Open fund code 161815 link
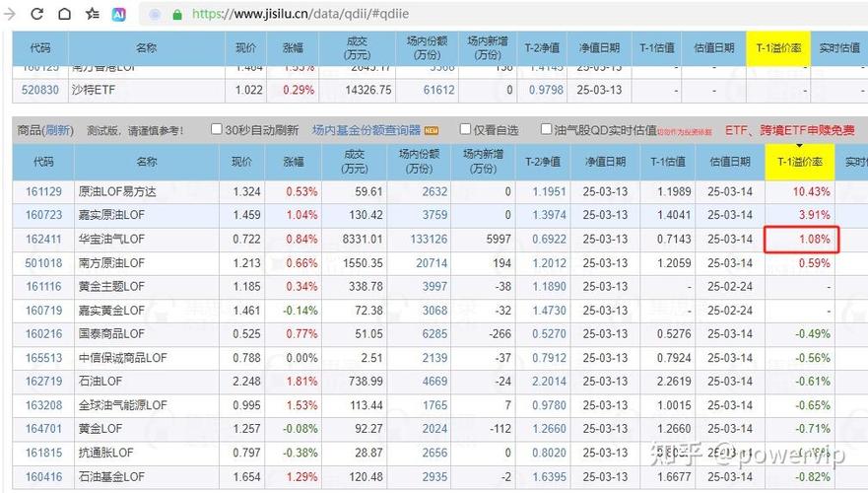Screen dimensions: 868x493 43,453
